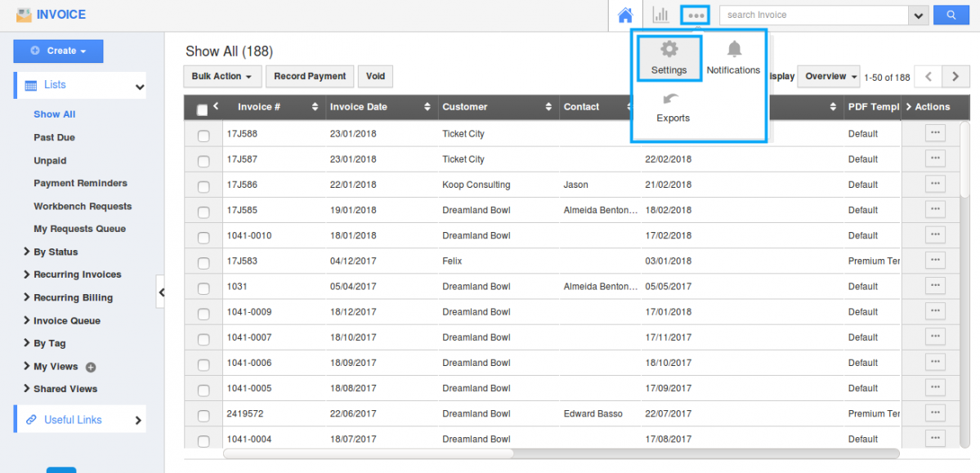Viewport: 980px width, 473px height.
Task: Expand the Useful Links panel
Action: (80, 420)
